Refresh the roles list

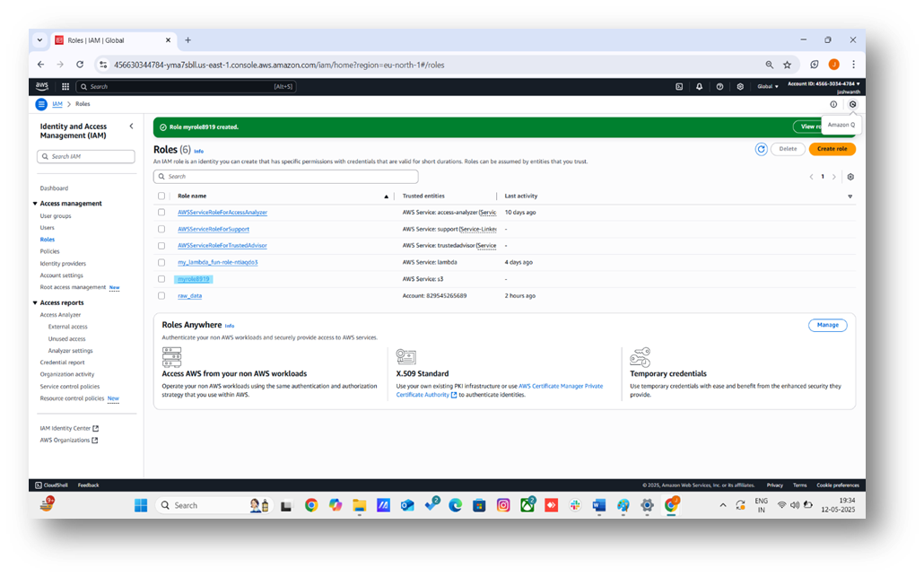tap(761, 149)
